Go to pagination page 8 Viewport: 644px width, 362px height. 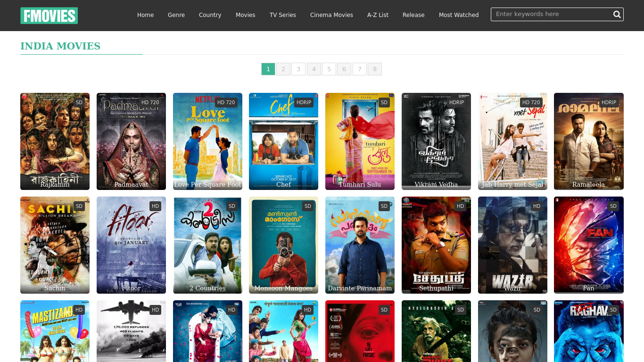(x=375, y=69)
